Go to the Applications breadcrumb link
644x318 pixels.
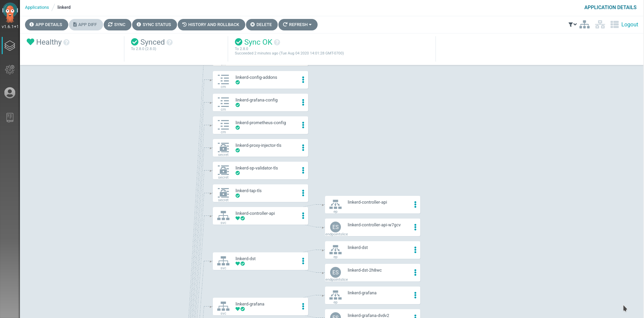pyautogui.click(x=37, y=7)
